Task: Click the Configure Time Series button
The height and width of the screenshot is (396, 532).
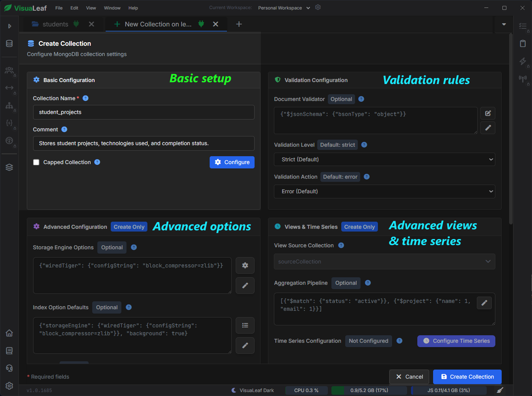Action: click(456, 341)
